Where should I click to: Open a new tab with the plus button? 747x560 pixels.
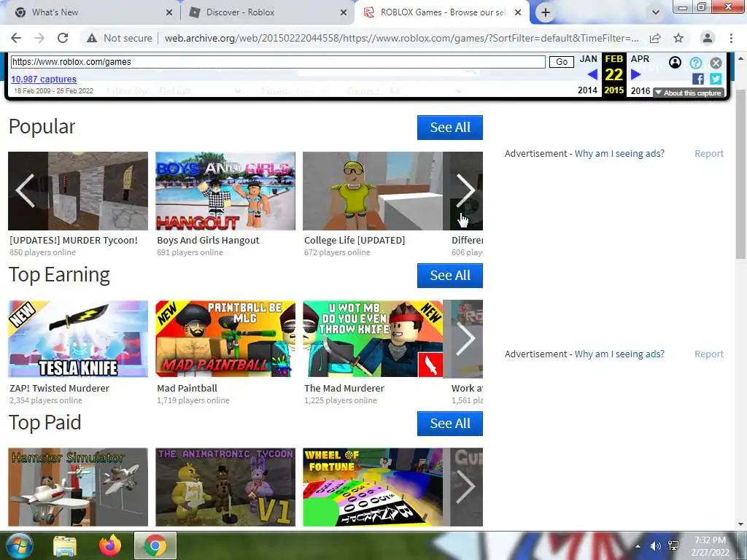[x=546, y=12]
